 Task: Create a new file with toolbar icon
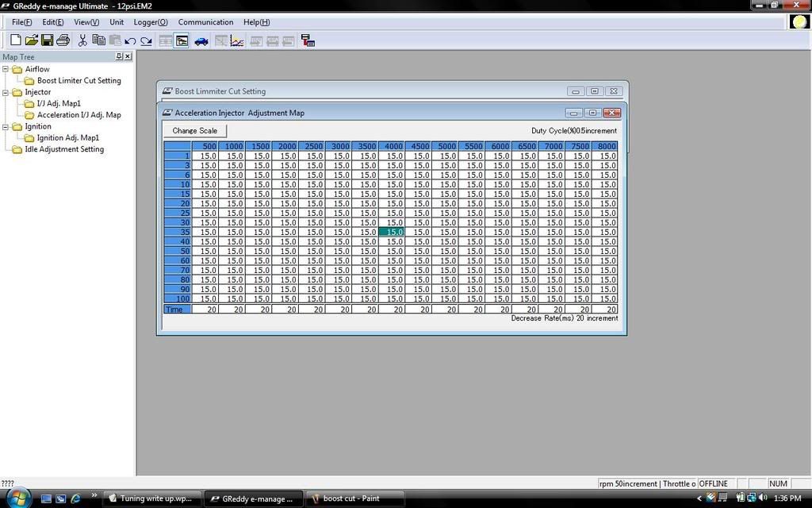[16, 40]
